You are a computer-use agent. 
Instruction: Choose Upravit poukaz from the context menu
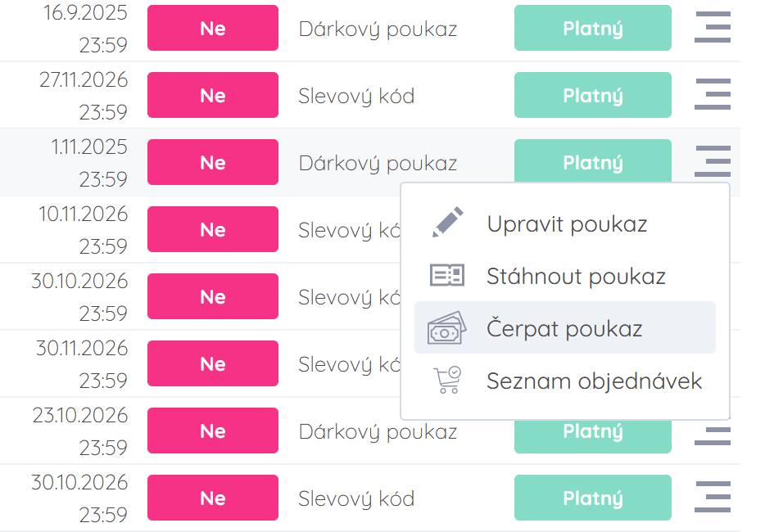coord(568,223)
